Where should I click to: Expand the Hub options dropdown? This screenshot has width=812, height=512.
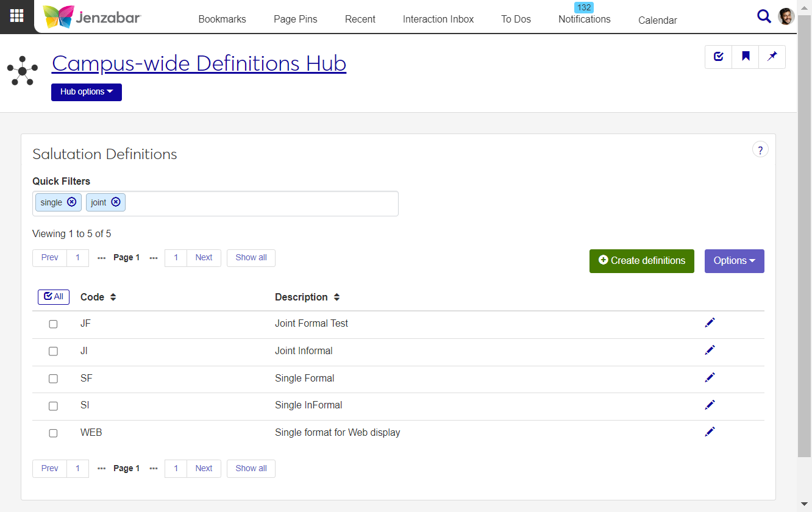click(87, 92)
